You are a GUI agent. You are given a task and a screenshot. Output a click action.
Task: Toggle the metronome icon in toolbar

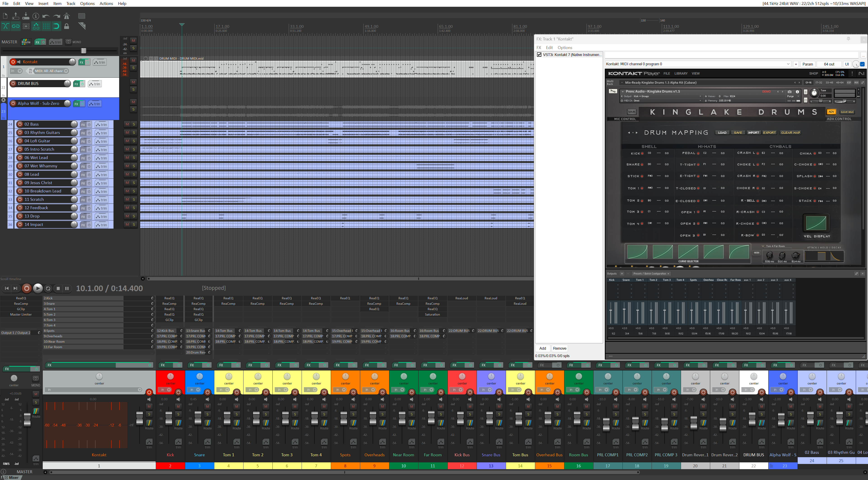pyautogui.click(x=66, y=16)
